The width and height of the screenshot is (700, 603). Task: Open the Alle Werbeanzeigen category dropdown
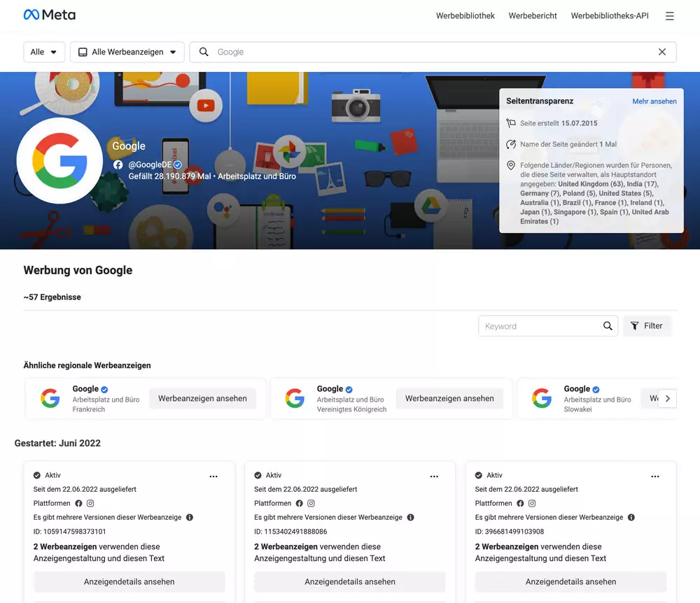(x=127, y=52)
